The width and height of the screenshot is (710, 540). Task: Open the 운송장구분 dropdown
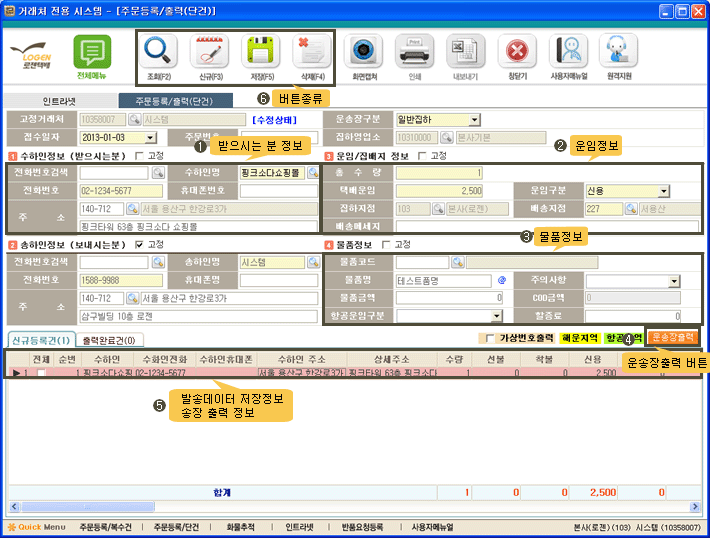tap(474, 120)
